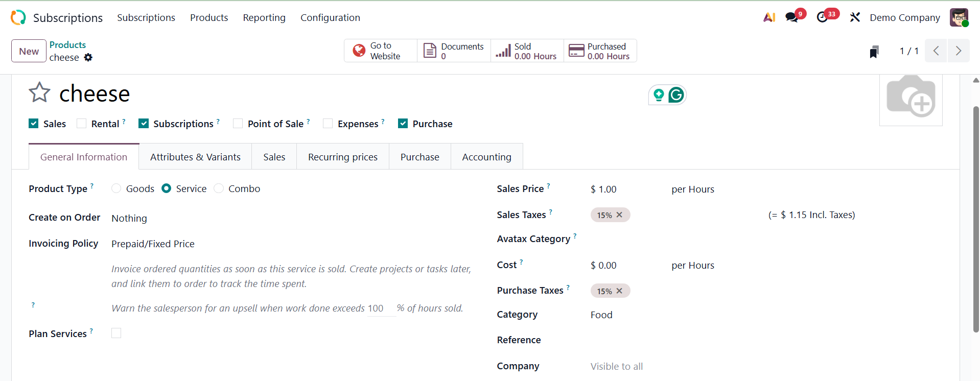Click the bookmark icon near record pager
980x381 pixels.
pyautogui.click(x=874, y=52)
